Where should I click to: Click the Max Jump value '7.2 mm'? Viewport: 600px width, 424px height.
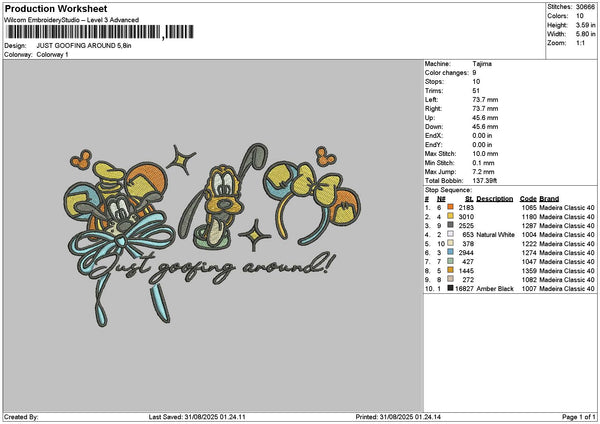[483, 171]
